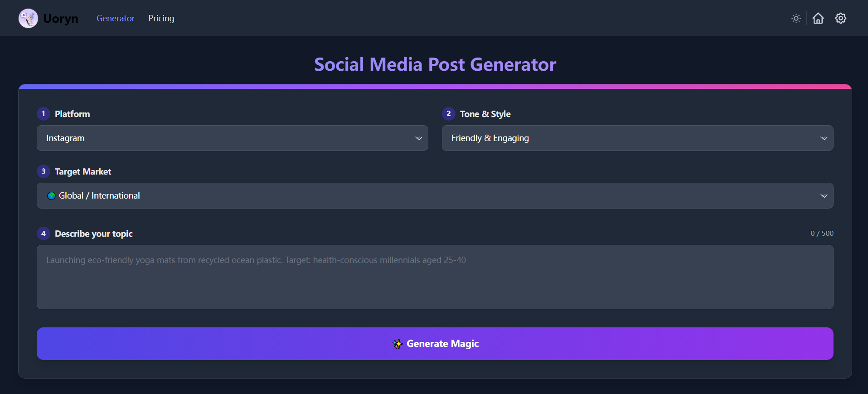
Task: Click the Uoryn brand name
Action: click(61, 18)
